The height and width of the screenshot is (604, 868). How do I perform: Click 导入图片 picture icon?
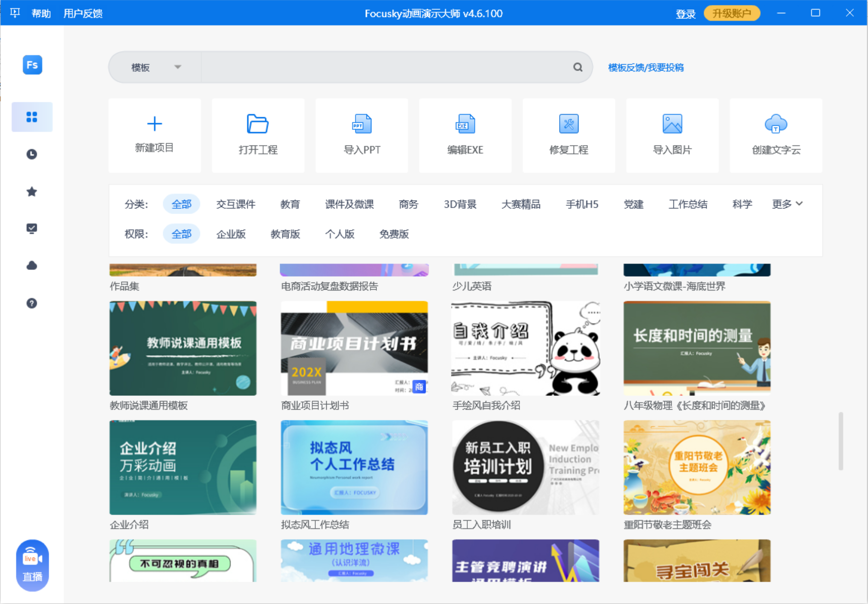[x=672, y=124]
